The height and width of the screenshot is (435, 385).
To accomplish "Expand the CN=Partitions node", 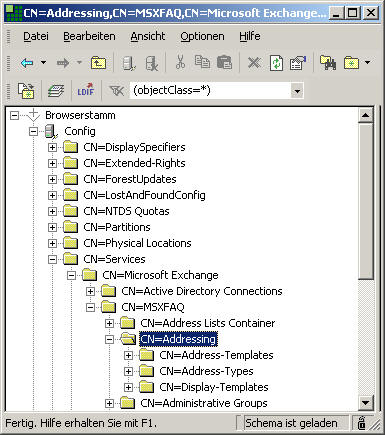I will tap(52, 227).
